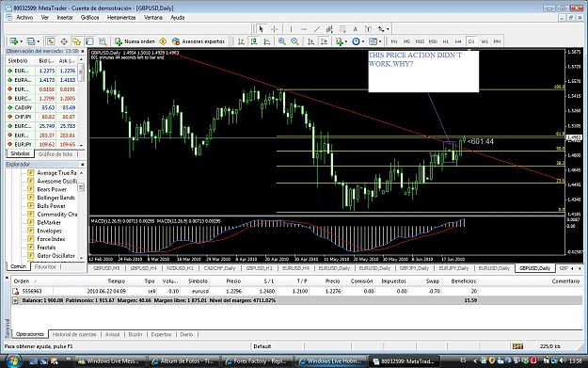Open the Data Window crosshair-target icon

pyautogui.click(x=64, y=41)
